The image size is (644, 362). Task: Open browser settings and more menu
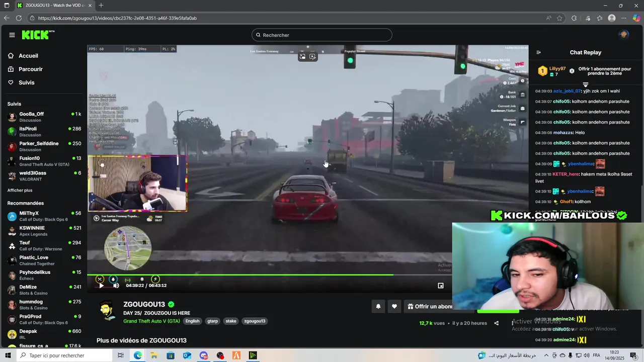[624, 18]
